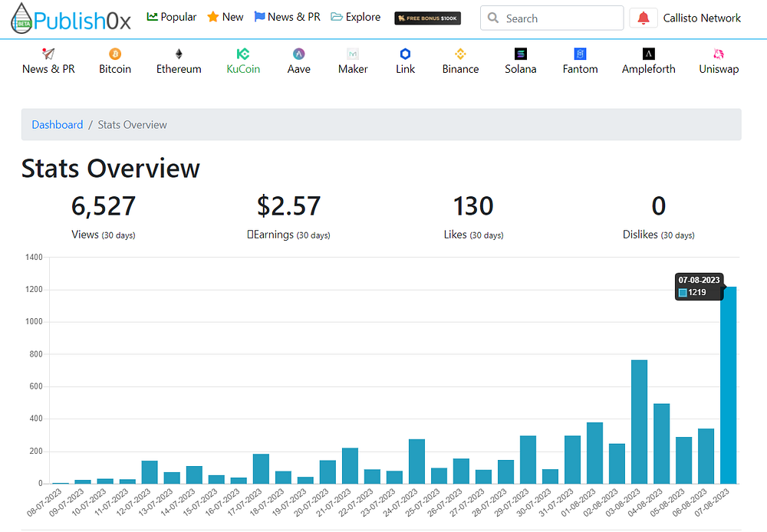The width and height of the screenshot is (767, 532).
Task: Click the Binance category label
Action: coord(460,69)
